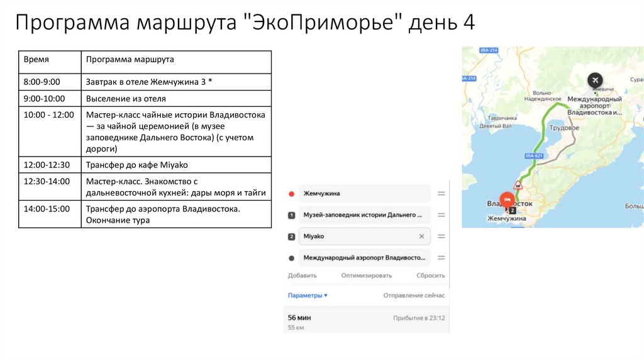Image resolution: width=644 pixels, height=361 pixels.
Task: Click the Трансфер до кафе Miyako cell
Action: [x=176, y=165]
